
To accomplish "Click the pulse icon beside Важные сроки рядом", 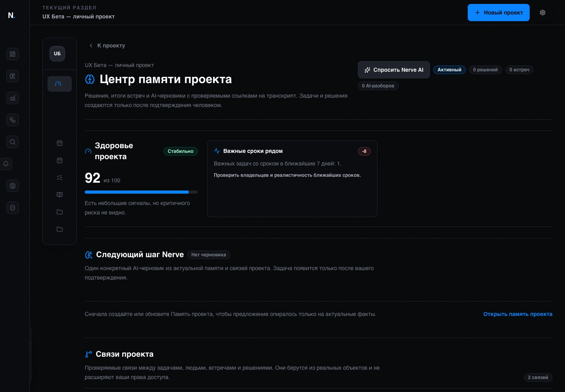I will 217,151.
